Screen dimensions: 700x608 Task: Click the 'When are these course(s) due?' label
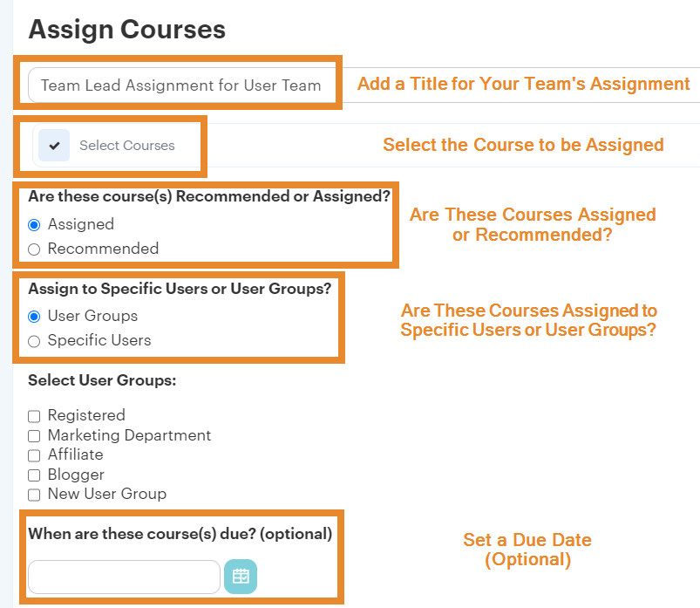(180, 533)
